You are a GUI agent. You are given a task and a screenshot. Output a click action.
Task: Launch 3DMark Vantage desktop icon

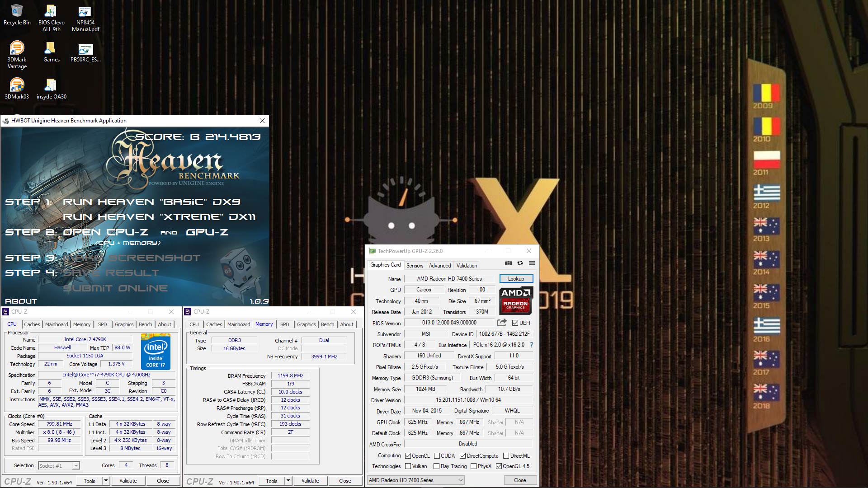click(17, 55)
